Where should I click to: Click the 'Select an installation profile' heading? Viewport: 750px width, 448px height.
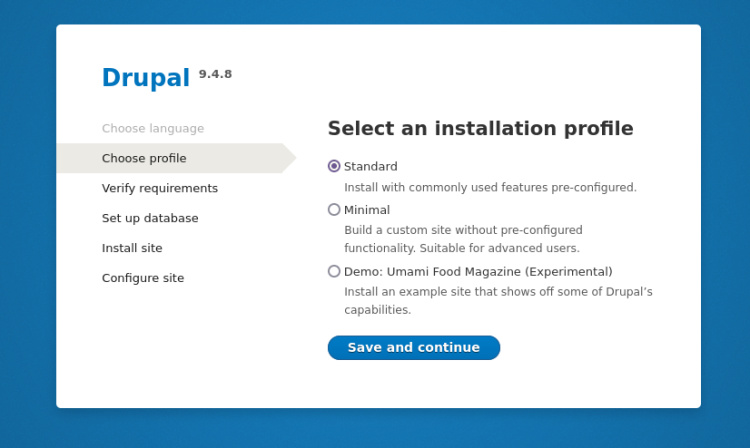pos(480,128)
